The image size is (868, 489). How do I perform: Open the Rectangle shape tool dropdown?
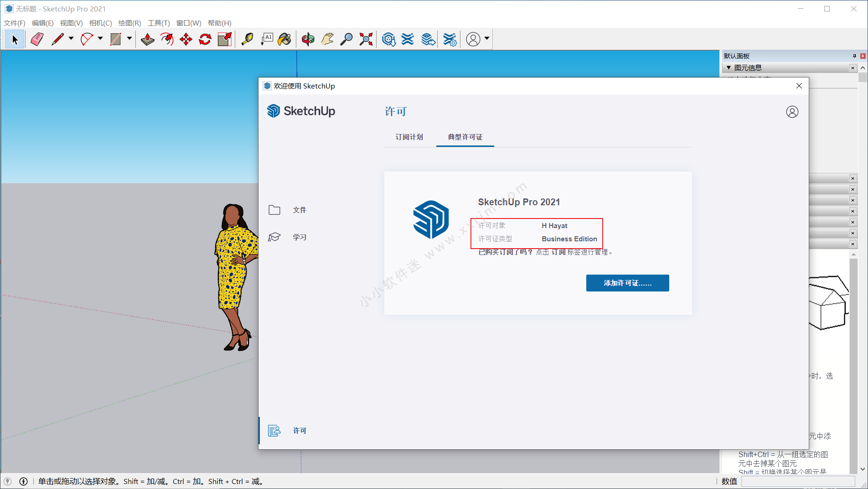129,39
